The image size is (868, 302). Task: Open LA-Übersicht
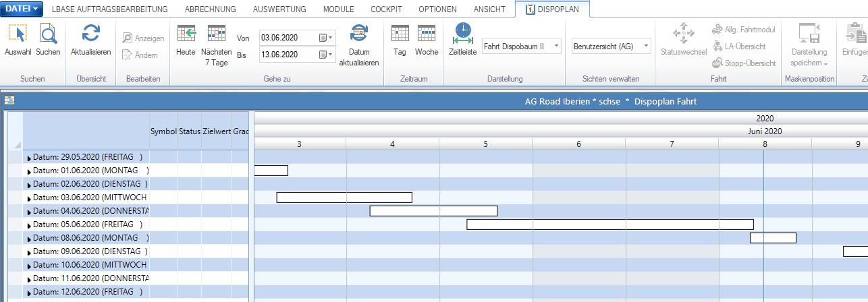[x=739, y=47]
